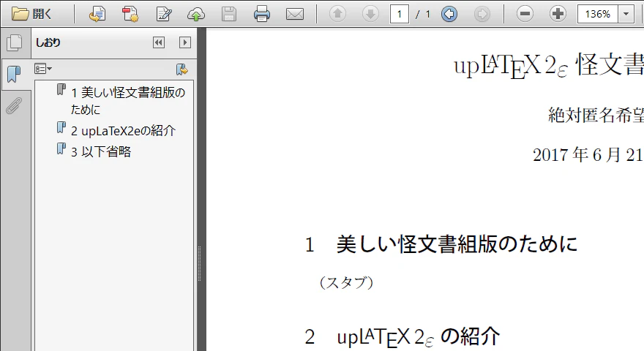Click heading 1 美しい怪文書組版のために in document
This screenshot has width=644, height=351.
coord(441,244)
